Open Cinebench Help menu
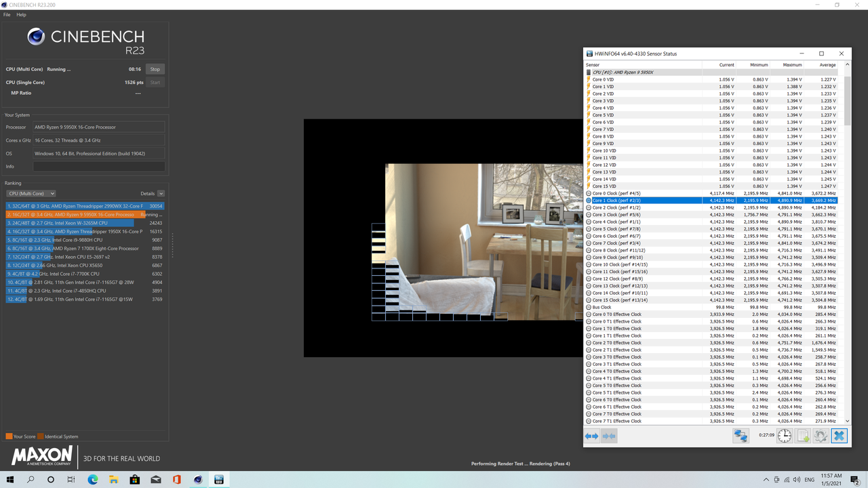This screenshot has height=488, width=868. [21, 14]
